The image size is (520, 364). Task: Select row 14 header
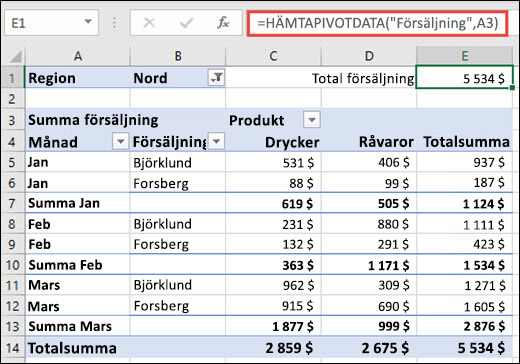tap(12, 348)
